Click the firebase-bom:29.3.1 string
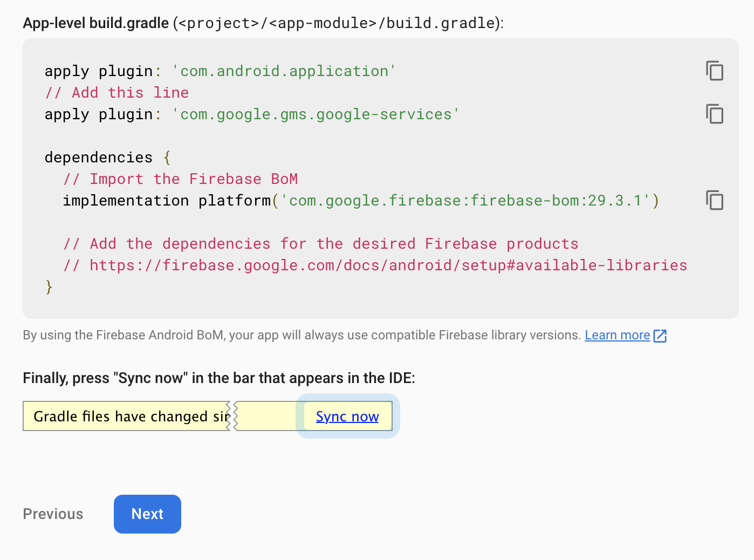The height and width of the screenshot is (560, 754). [465, 201]
